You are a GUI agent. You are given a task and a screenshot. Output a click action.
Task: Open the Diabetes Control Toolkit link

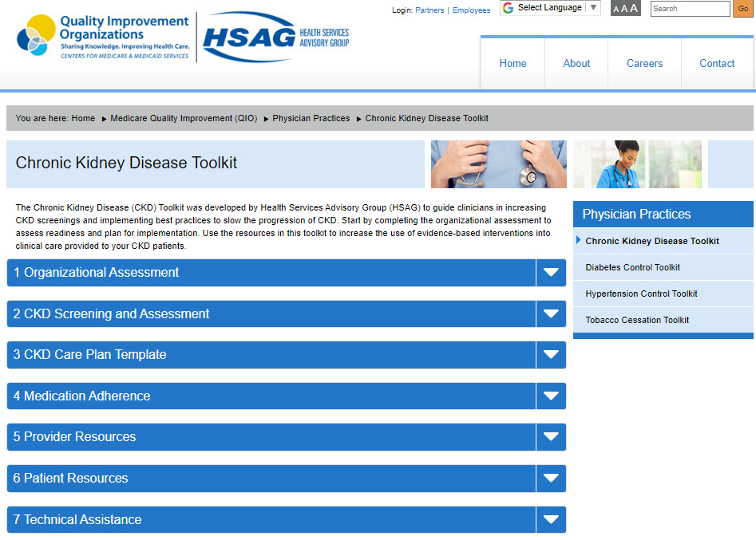point(632,267)
